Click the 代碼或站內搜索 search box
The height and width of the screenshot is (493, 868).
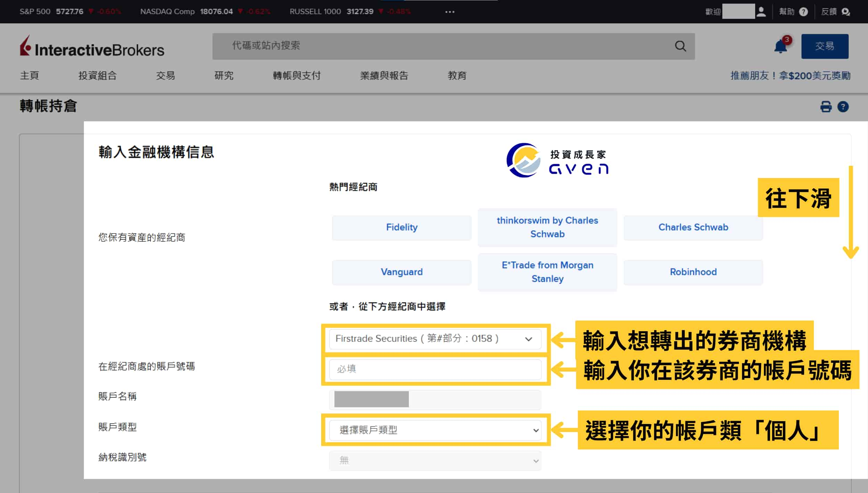[453, 46]
